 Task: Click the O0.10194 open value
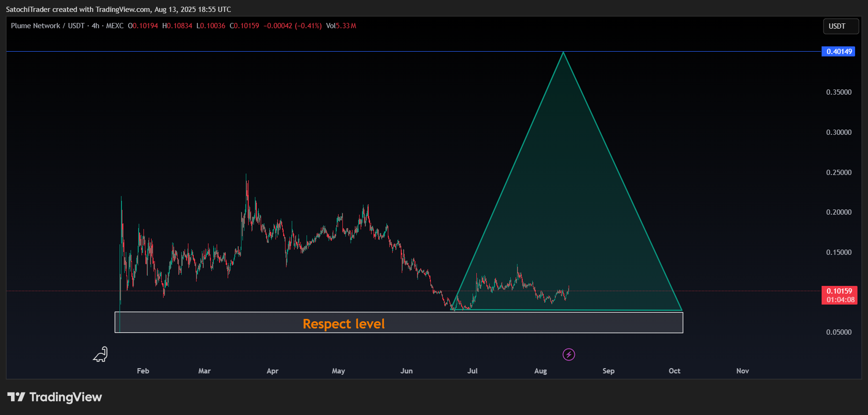click(x=143, y=26)
